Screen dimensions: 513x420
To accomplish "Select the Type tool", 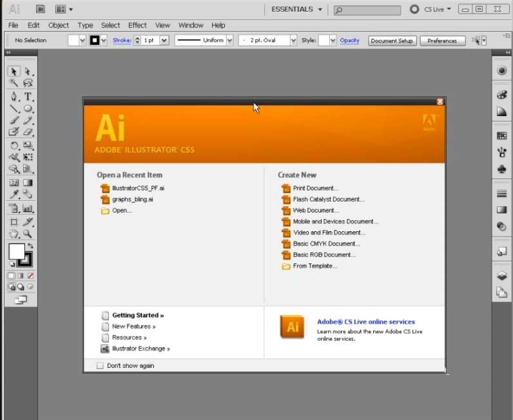I will click(x=28, y=97).
